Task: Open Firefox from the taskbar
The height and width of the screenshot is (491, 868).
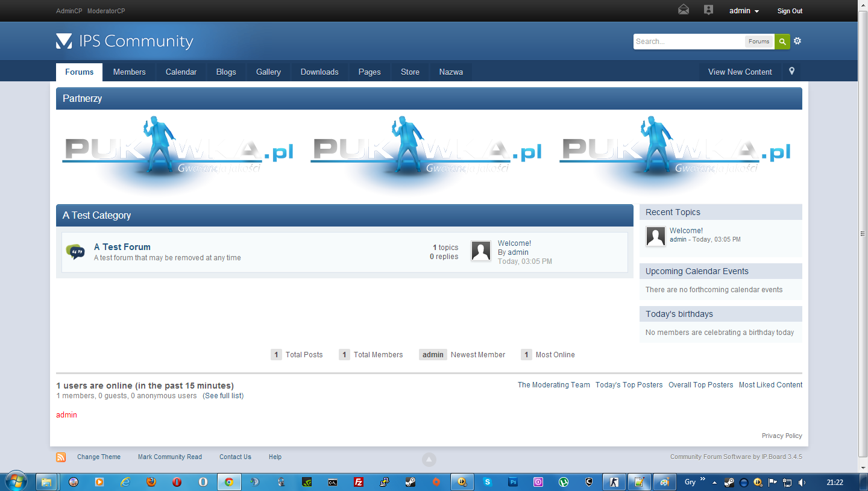Action: pos(151,482)
